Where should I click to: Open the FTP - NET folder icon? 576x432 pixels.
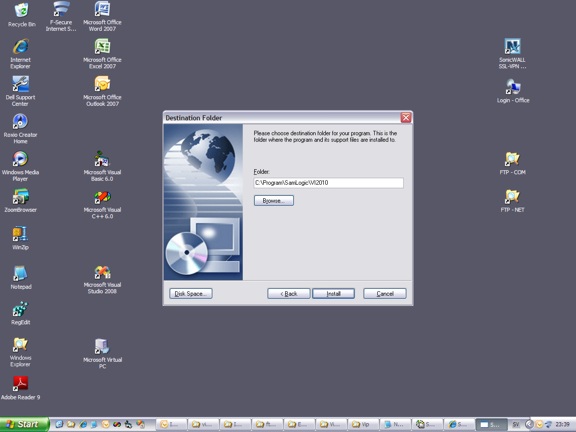coord(512,201)
